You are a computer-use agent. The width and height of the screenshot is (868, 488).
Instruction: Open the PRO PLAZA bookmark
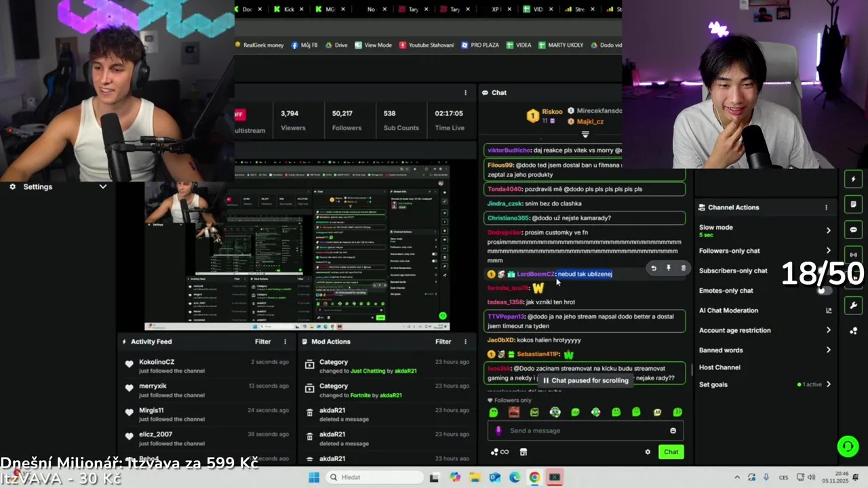[x=480, y=45]
